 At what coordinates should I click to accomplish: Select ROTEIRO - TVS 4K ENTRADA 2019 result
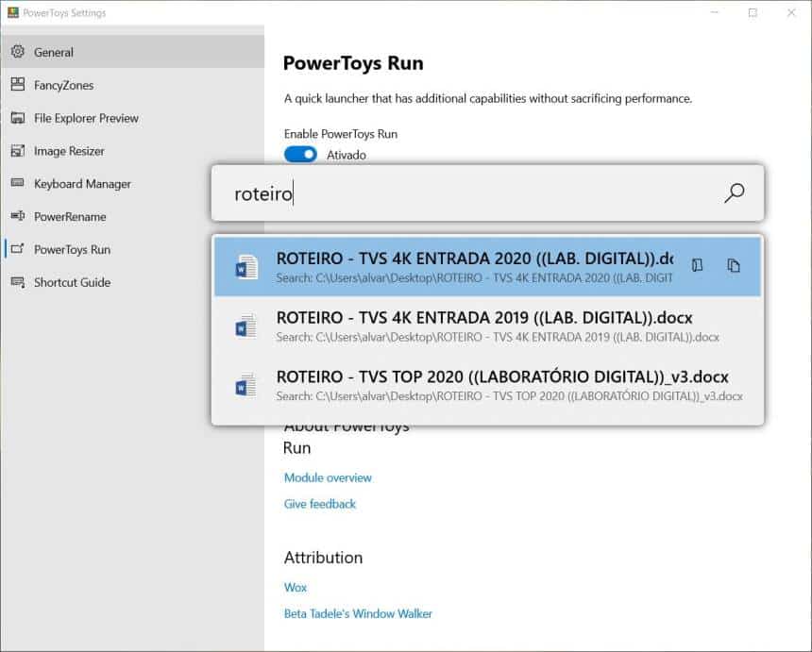click(487, 326)
